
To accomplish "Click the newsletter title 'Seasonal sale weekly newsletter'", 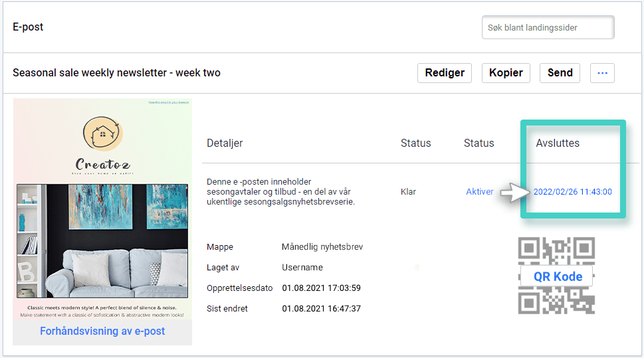I will (x=116, y=73).
